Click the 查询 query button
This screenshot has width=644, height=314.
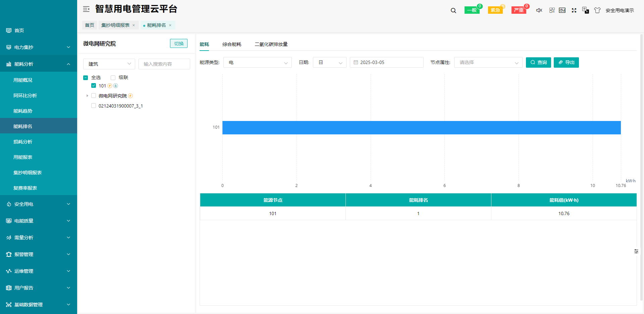(x=538, y=63)
